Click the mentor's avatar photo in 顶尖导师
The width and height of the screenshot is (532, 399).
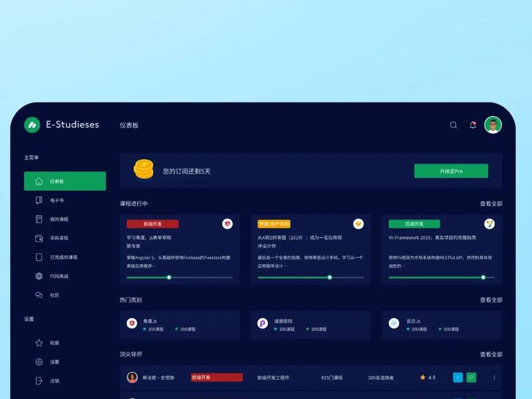(x=132, y=377)
